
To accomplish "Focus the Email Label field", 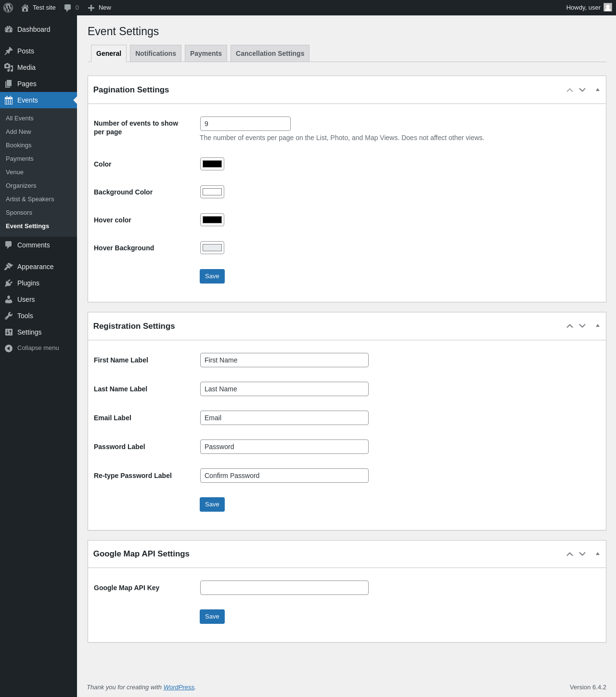I will point(284,418).
